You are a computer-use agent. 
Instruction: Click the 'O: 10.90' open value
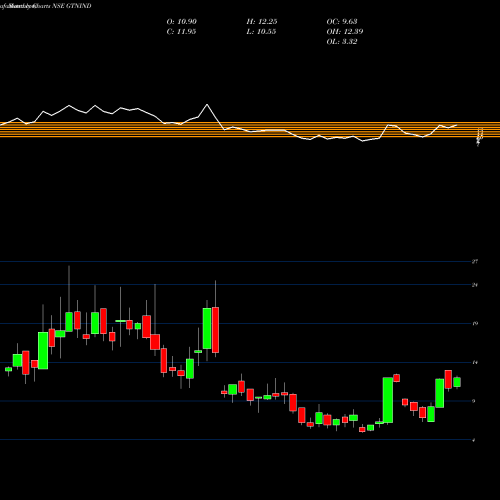pyautogui.click(x=182, y=22)
